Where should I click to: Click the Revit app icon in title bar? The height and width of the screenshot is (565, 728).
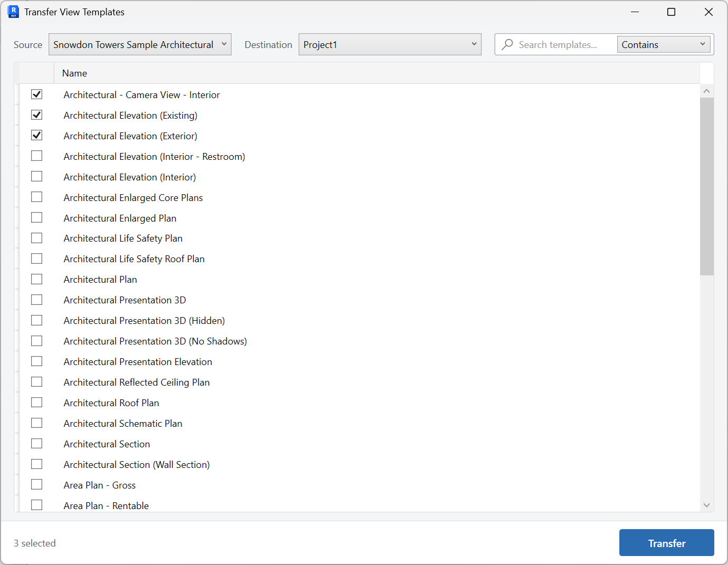13,12
